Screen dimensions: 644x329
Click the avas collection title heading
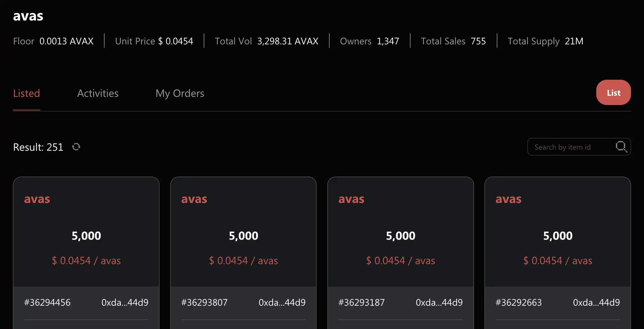click(x=28, y=16)
